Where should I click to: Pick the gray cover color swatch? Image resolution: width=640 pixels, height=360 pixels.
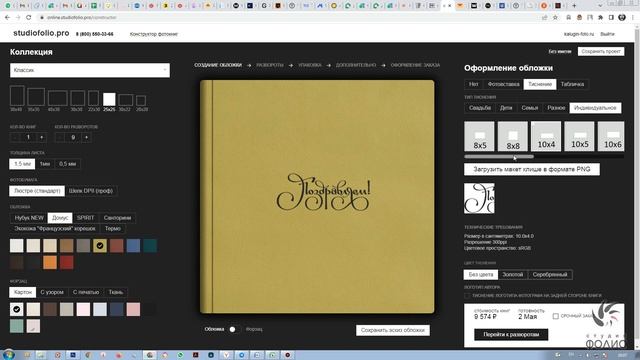pos(83,246)
